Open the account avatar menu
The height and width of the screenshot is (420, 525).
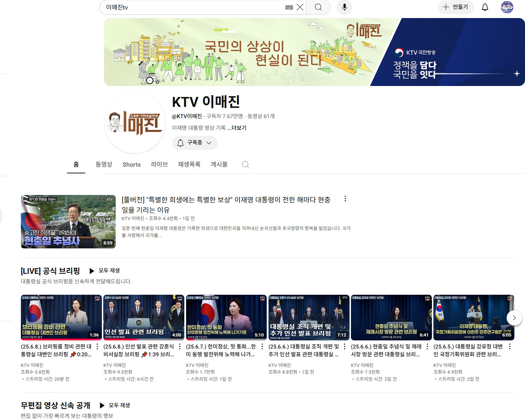click(x=507, y=7)
